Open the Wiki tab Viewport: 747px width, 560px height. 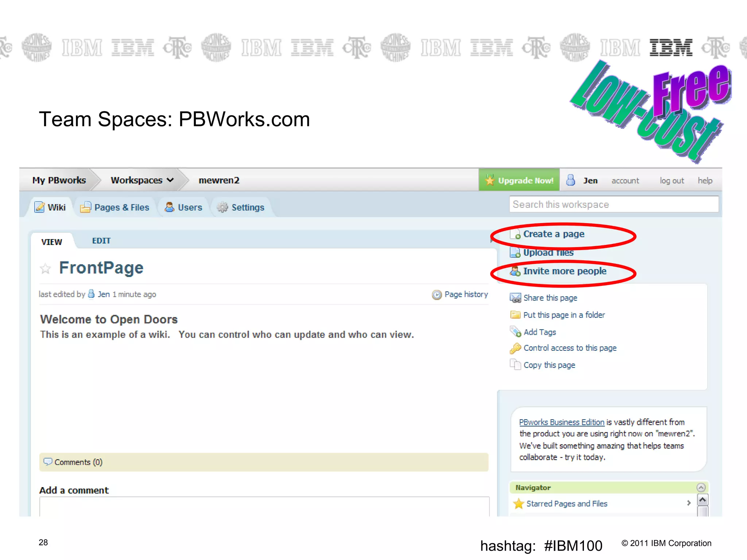click(x=50, y=207)
